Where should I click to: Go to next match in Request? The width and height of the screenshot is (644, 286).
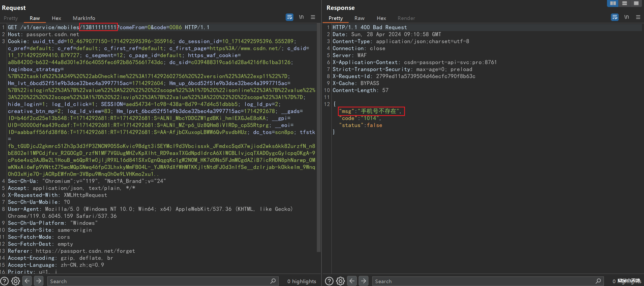tap(39, 281)
